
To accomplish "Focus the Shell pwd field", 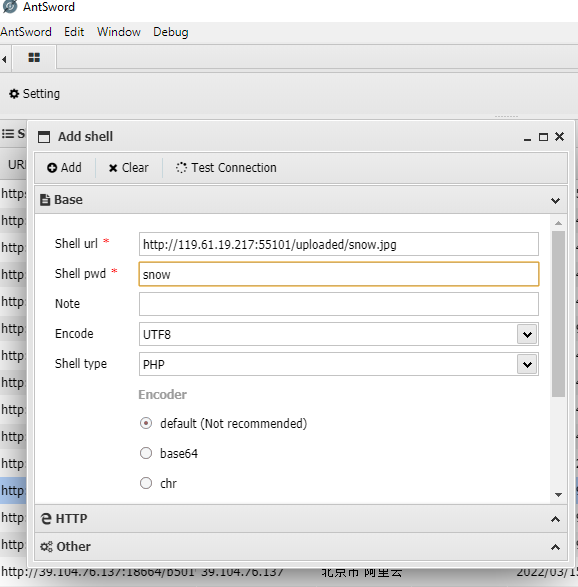I will pyautogui.click(x=339, y=274).
